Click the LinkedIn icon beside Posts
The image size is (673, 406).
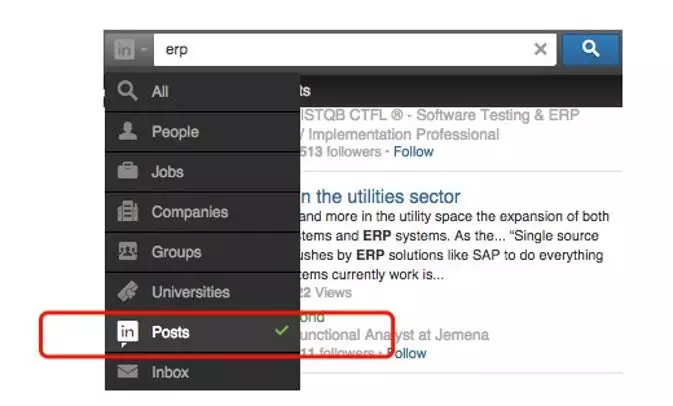click(x=127, y=332)
